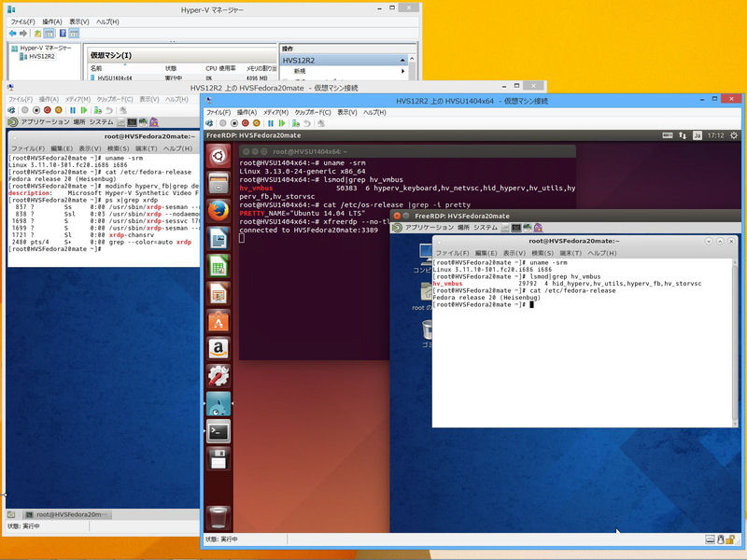Open LibreOffice Calc in Ubuntu launcher
This screenshot has height=560, width=747.
(x=218, y=266)
